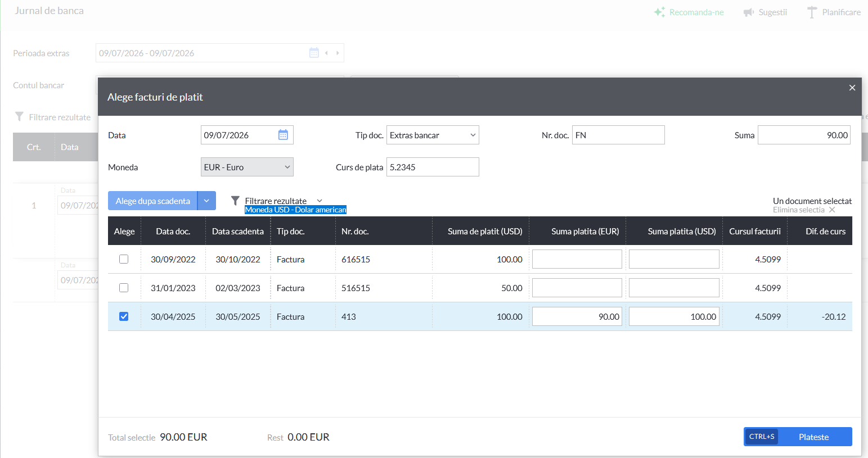Expand Filtrare rezultate chevron in dialog

click(x=320, y=201)
